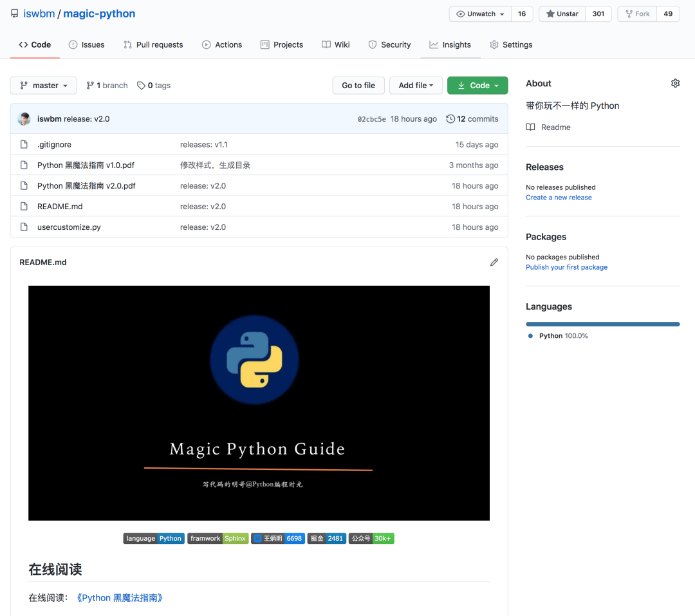The height and width of the screenshot is (616, 695).
Task: Click the framwork Sphinx badge
Action: pos(218,538)
